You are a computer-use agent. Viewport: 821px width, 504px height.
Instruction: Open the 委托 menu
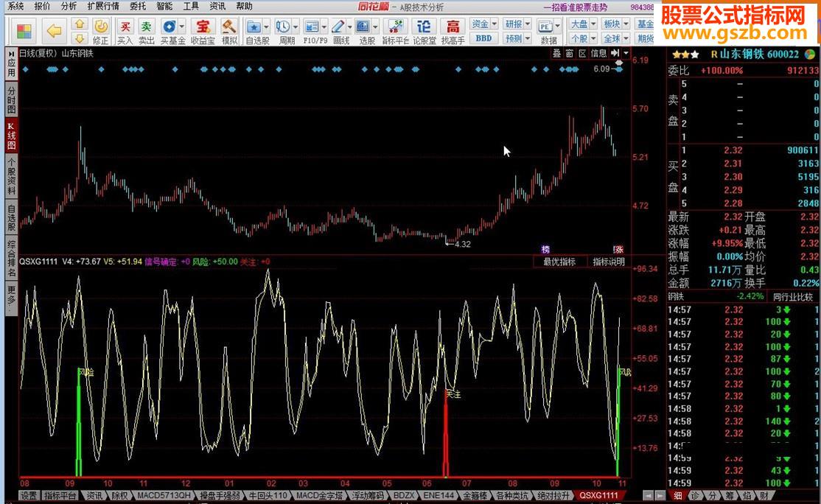(x=138, y=7)
